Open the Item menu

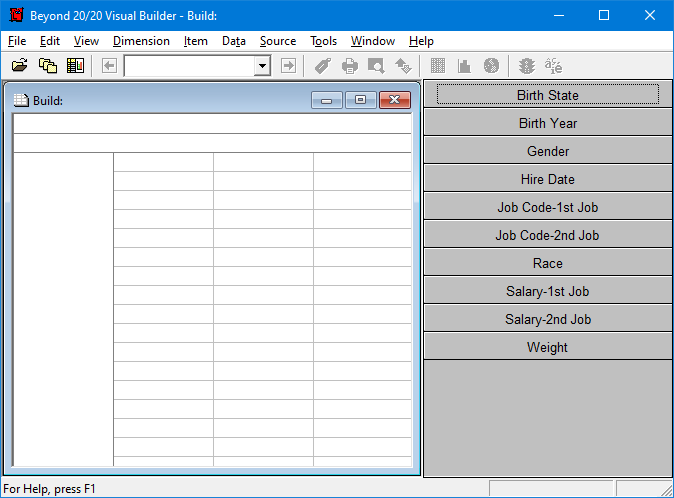[196, 41]
